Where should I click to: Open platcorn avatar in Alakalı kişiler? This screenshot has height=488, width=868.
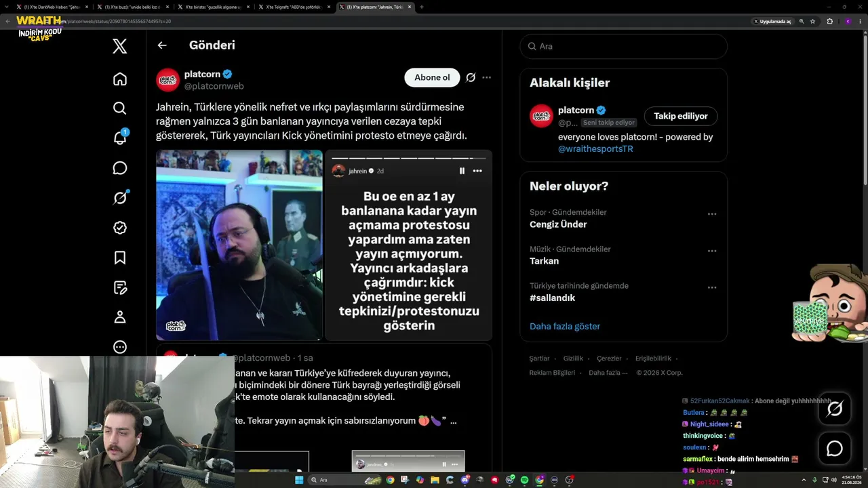(541, 116)
